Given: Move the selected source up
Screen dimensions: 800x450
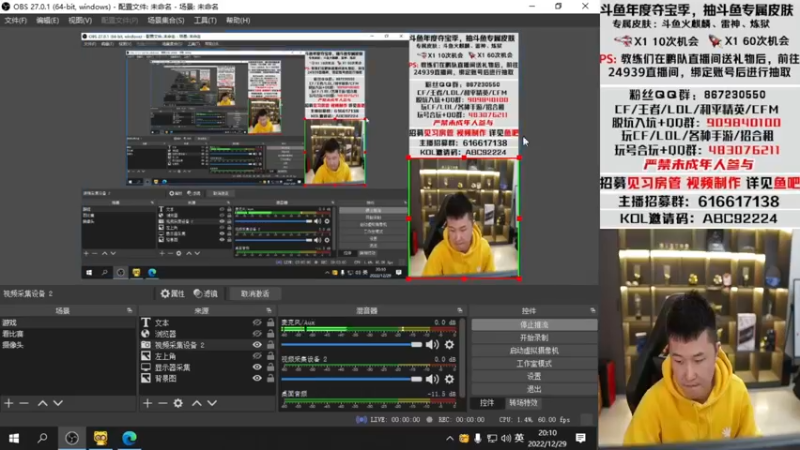Looking at the screenshot, I should tap(196, 403).
